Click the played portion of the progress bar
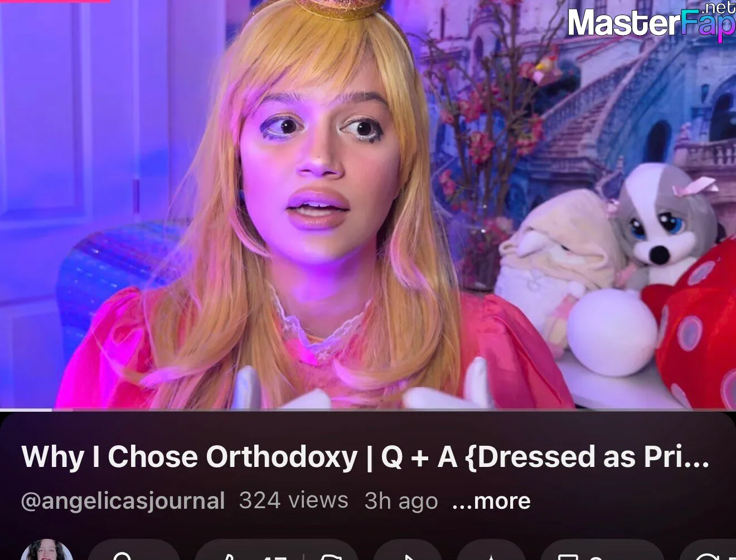Screen dimensions: 736x560 pos(26,410)
